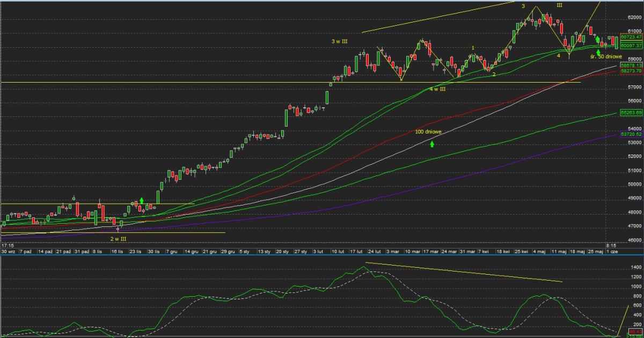Click the 53720.52 purple price tag
The height and width of the screenshot is (338, 644).
[631, 135]
